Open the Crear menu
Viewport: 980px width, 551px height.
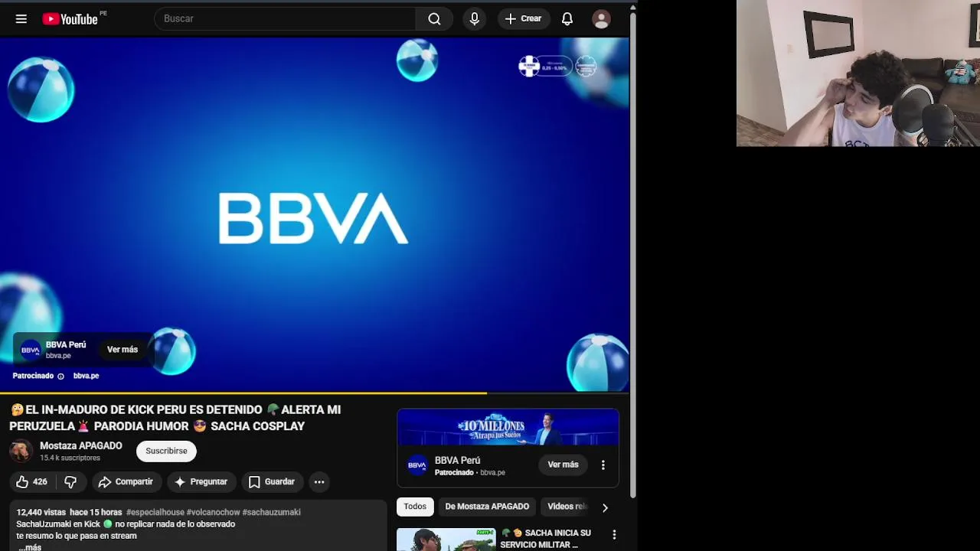click(x=524, y=19)
